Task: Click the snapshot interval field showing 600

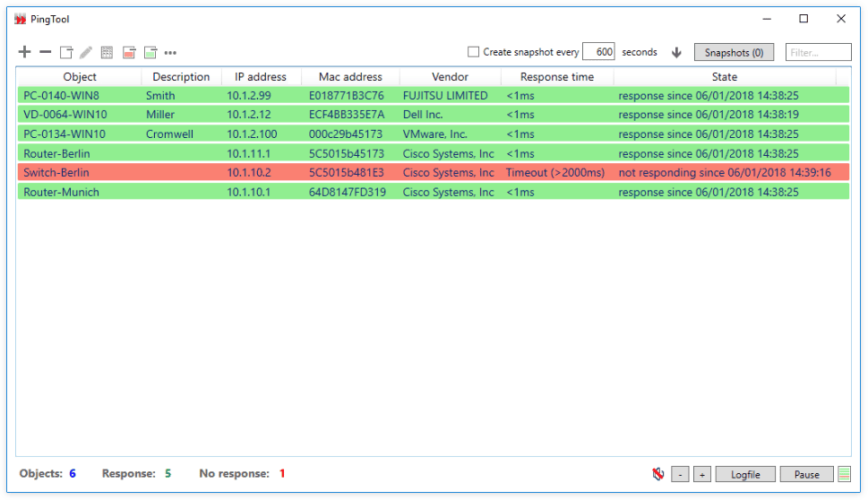Action: [598, 52]
